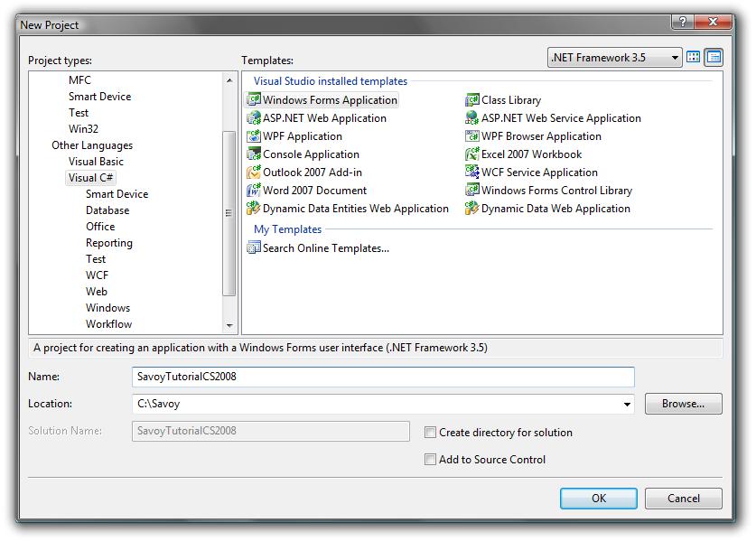Select Visual C# project type

(90, 177)
